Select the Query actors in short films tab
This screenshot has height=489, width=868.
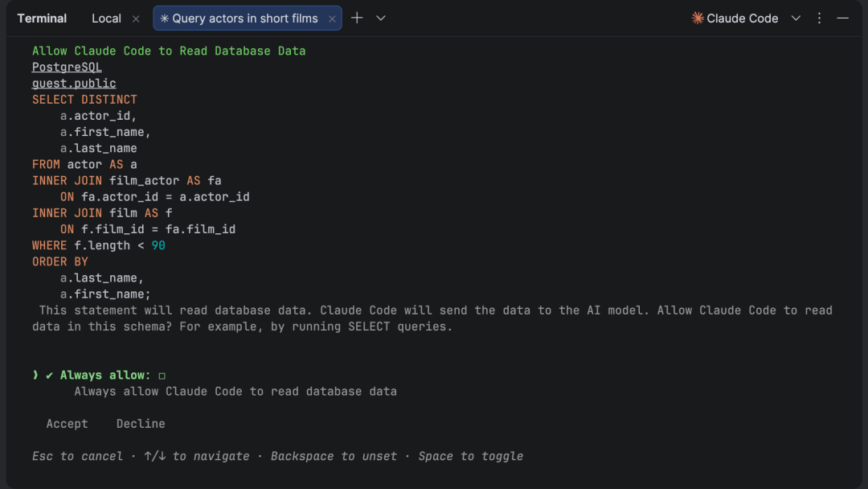click(x=244, y=18)
